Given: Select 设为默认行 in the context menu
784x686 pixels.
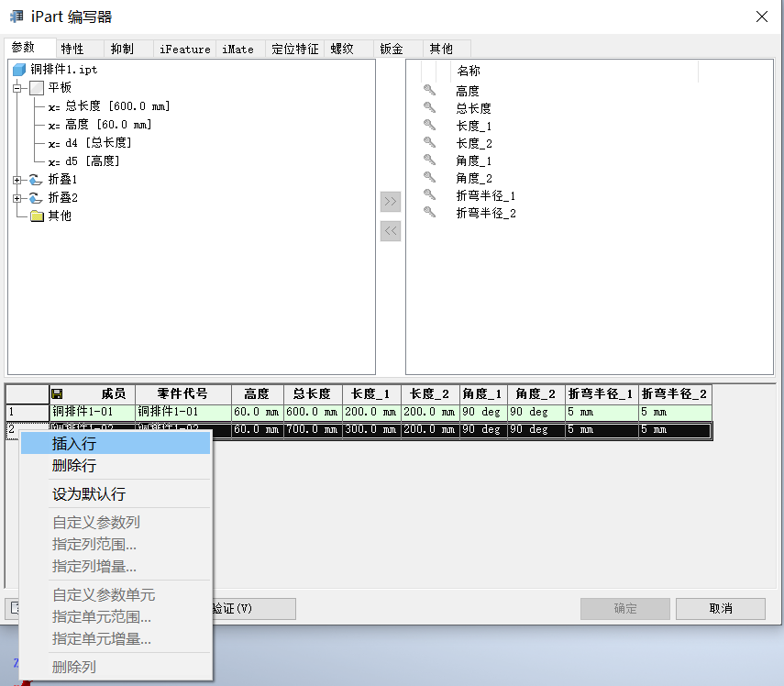Looking at the screenshot, I should [x=116, y=494].
